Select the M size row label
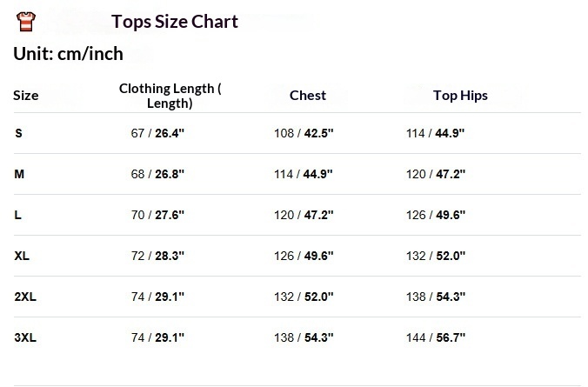Viewport: 588px width, 387px height. pos(19,174)
